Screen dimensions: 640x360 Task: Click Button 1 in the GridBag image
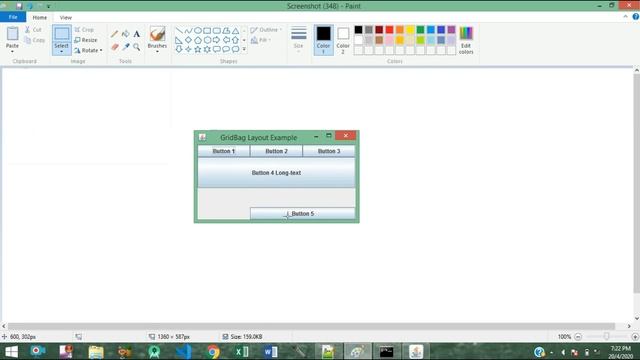(224, 151)
